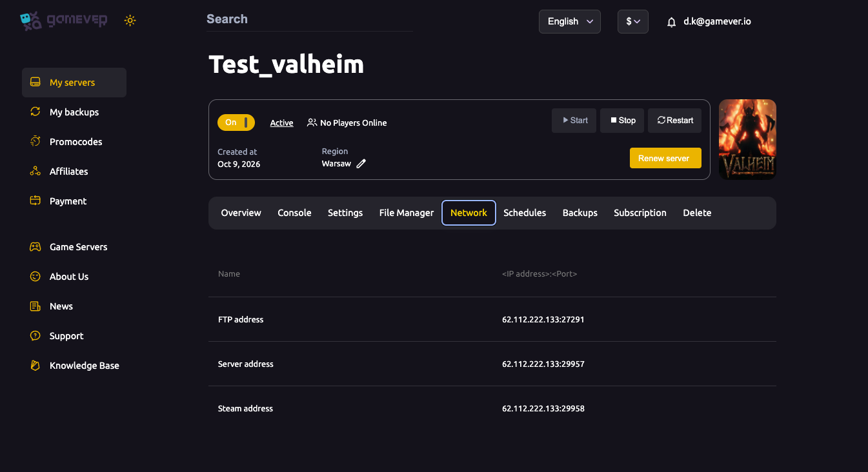Viewport: 868px width, 472px height.
Task: Click the Knowledge Base icon
Action: tap(35, 366)
